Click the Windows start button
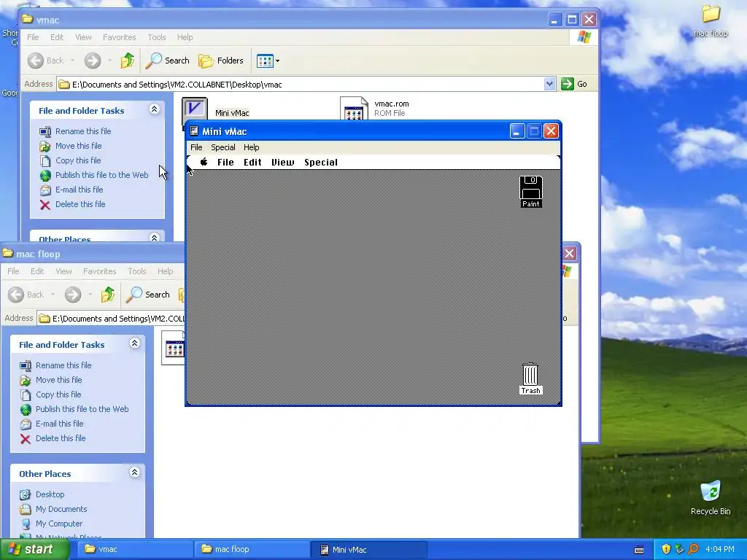This screenshot has height=560, width=747. pos(34,550)
